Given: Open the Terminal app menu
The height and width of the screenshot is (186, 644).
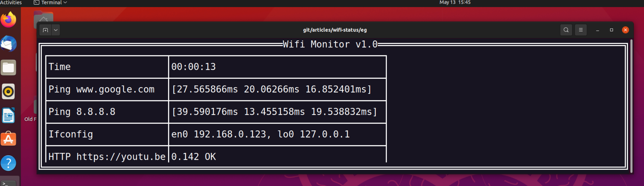Looking at the screenshot, I should coord(51,2).
